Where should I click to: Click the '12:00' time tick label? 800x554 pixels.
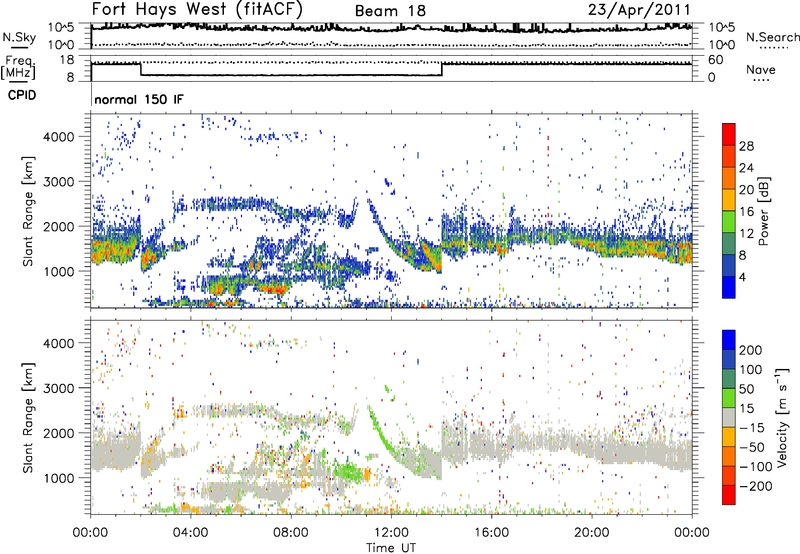pyautogui.click(x=391, y=533)
